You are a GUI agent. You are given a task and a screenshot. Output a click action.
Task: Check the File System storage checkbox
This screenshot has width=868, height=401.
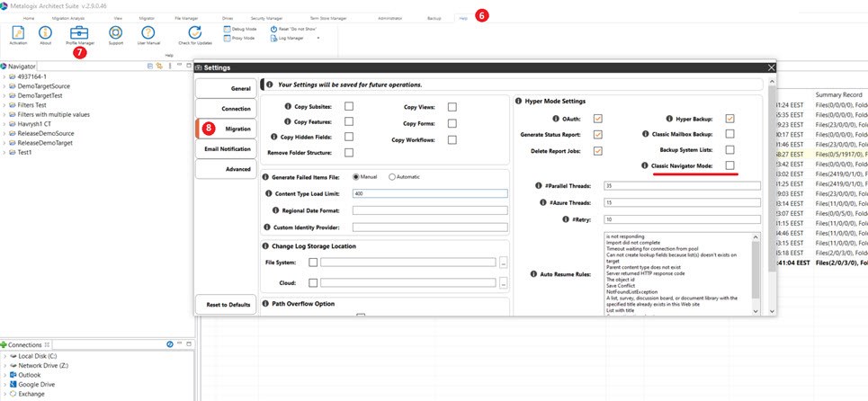313,263
